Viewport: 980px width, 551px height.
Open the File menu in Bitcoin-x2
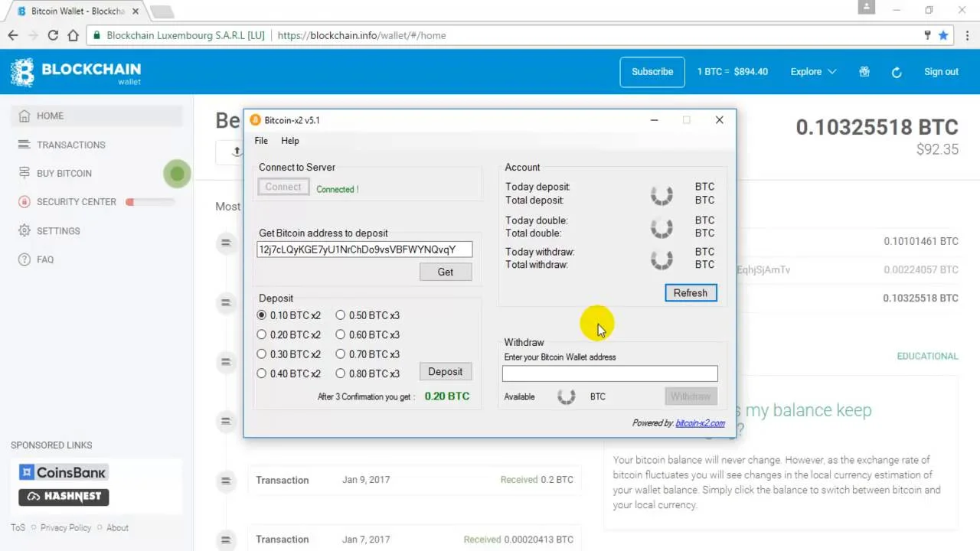pyautogui.click(x=261, y=141)
